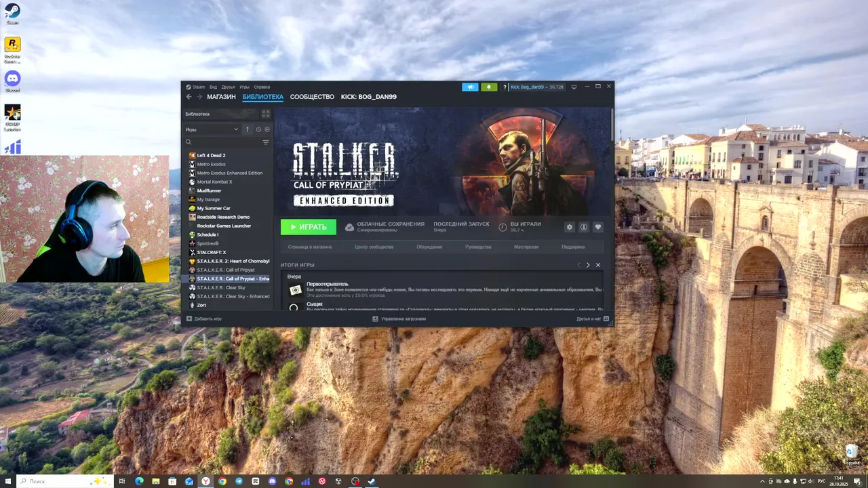Open Обсуждения link
This screenshot has height=488, width=868.
429,247
